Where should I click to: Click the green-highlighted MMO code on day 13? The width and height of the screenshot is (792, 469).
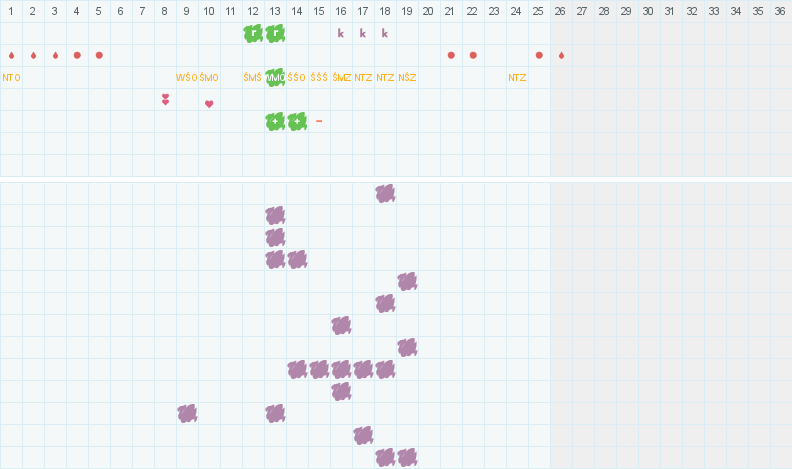pyautogui.click(x=275, y=77)
